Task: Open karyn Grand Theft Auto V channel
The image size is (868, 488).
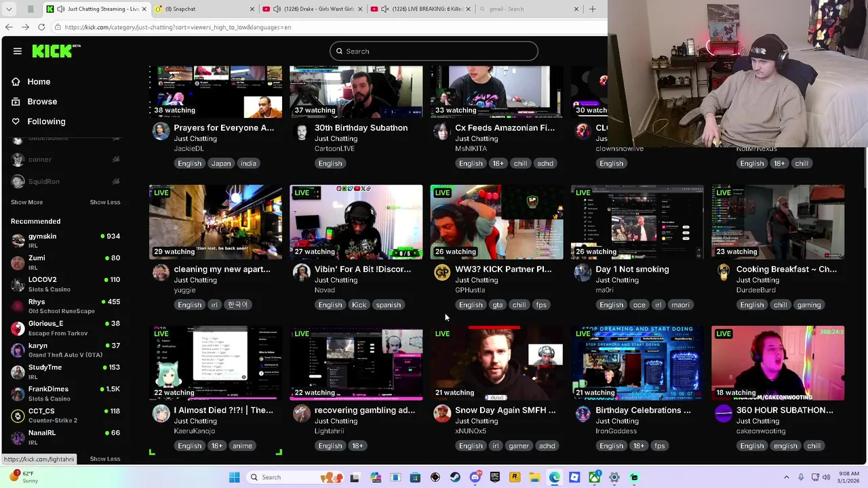Action: click(x=65, y=350)
